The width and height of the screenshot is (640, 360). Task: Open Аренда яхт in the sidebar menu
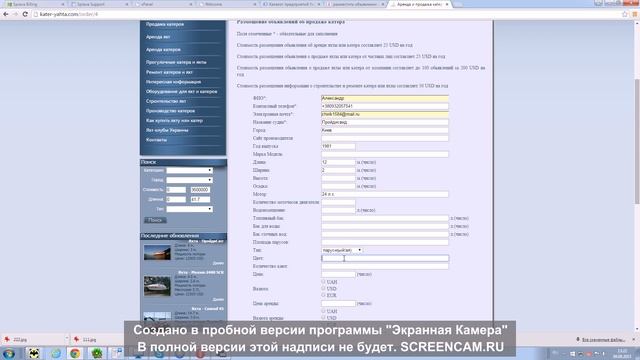[158, 37]
